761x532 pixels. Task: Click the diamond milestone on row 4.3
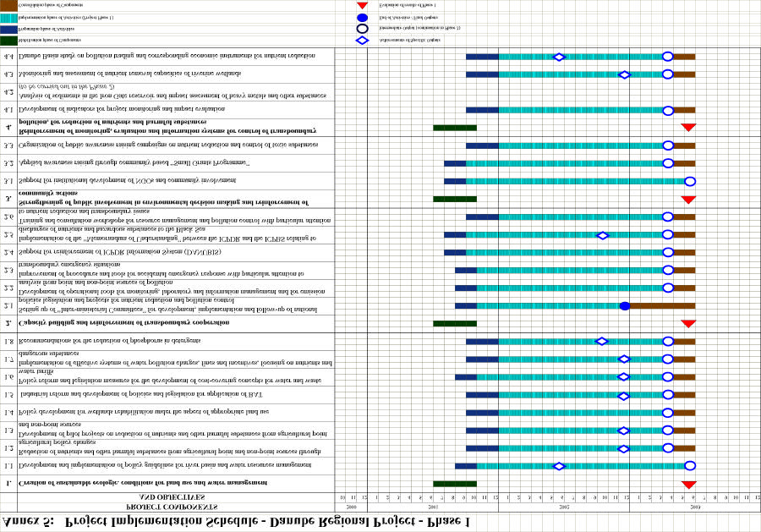pos(624,74)
